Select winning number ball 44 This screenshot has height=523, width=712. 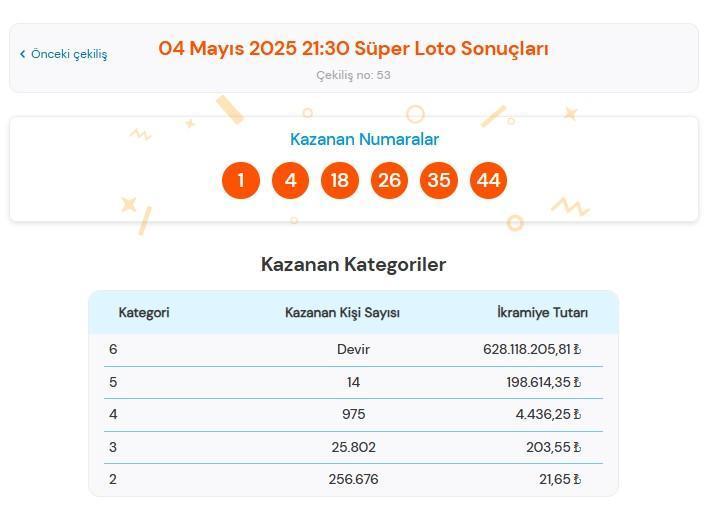488,180
